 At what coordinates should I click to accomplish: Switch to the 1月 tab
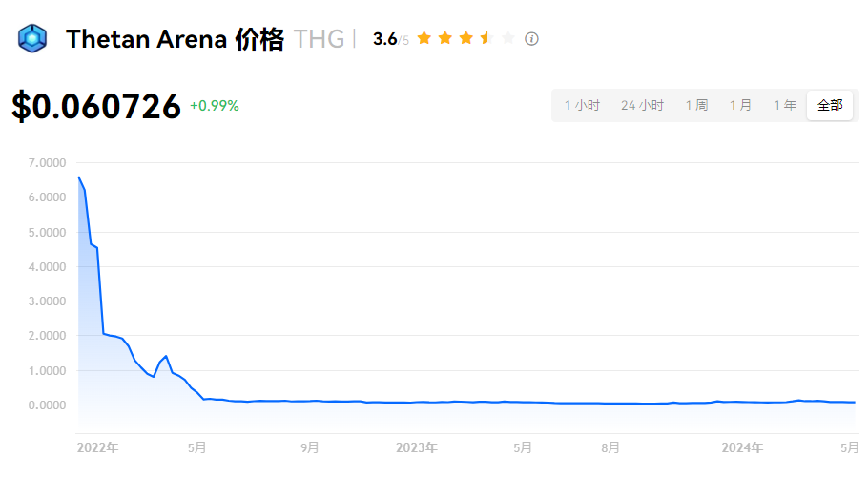(740, 105)
